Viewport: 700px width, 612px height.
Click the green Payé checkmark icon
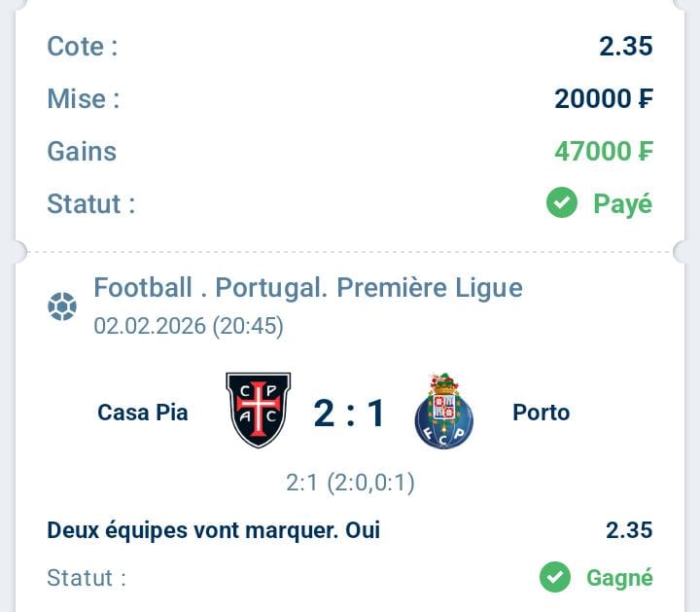click(x=562, y=203)
